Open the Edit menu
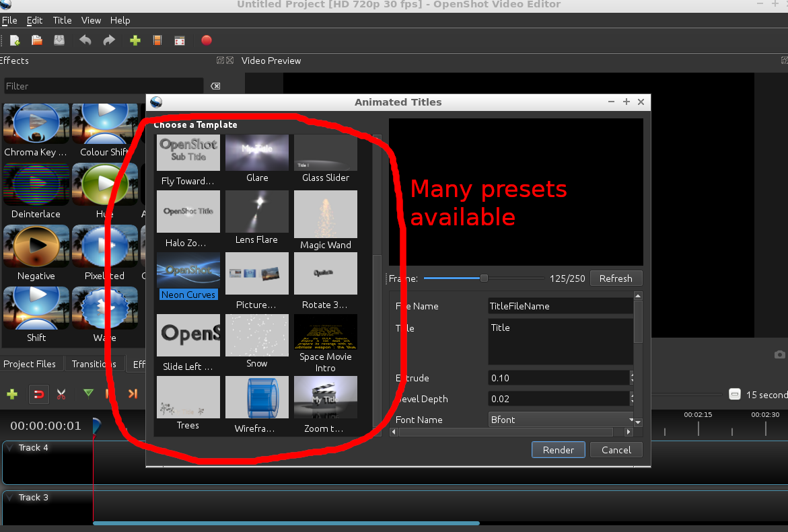 click(x=35, y=21)
